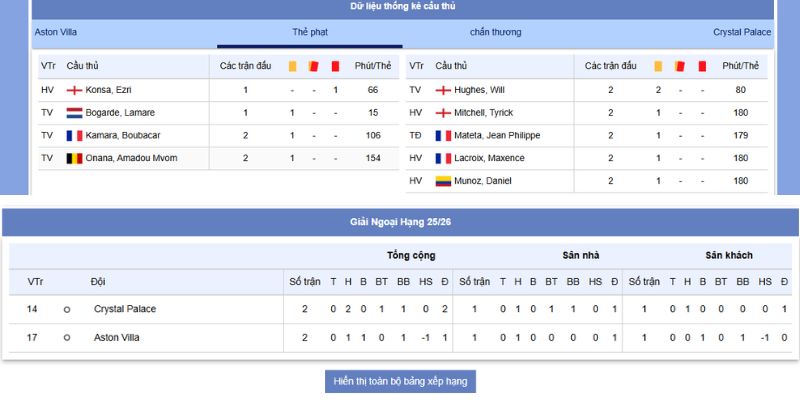This screenshot has height=400, width=800.
Task: Click the circle marker beside Aston Villa standings row
Action: click(67, 338)
